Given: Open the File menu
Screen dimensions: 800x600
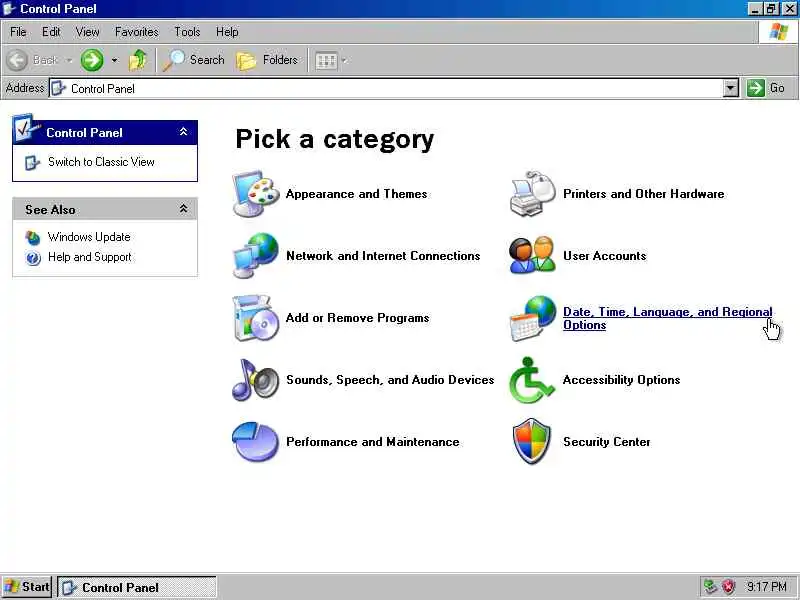Looking at the screenshot, I should (x=18, y=32).
